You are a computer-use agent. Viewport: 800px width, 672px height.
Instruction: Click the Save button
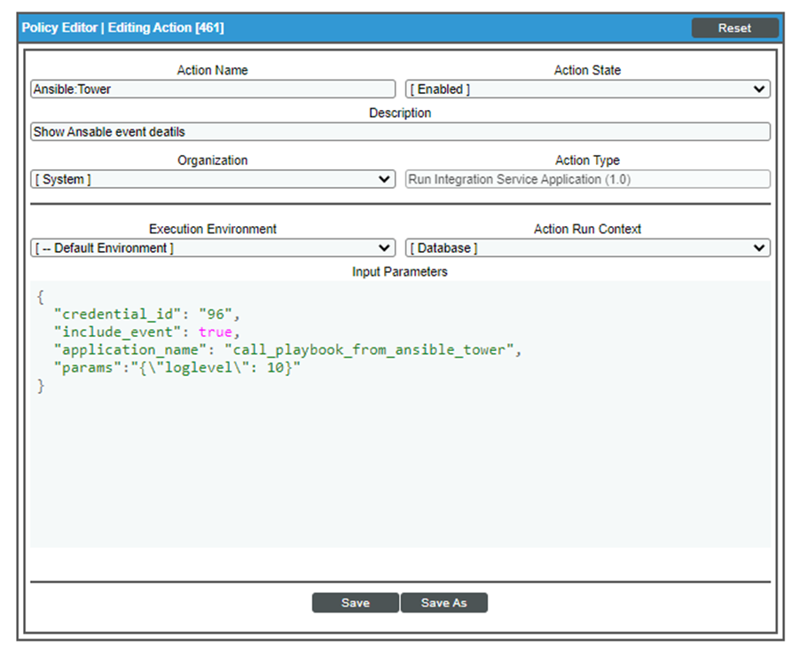tap(355, 603)
